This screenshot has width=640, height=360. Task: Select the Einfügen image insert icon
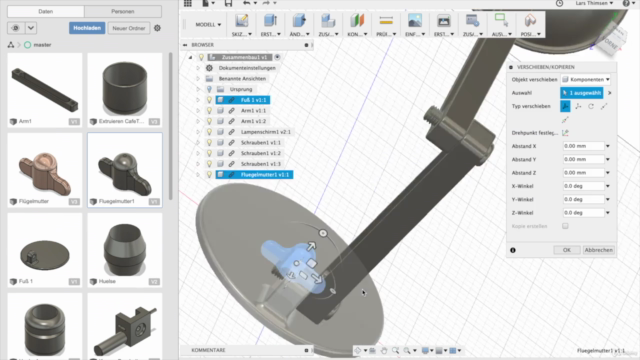click(x=415, y=20)
